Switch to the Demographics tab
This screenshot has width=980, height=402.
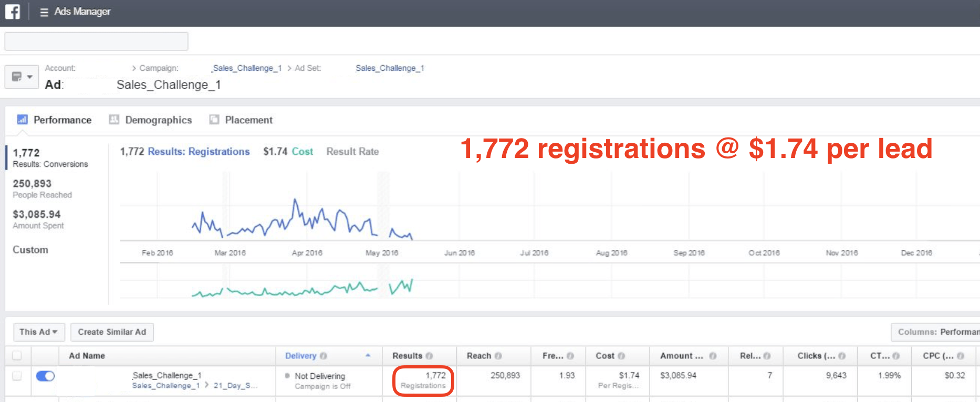point(150,120)
